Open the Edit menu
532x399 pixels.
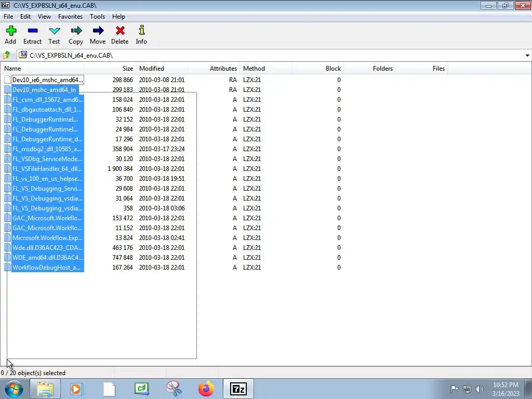pos(25,16)
